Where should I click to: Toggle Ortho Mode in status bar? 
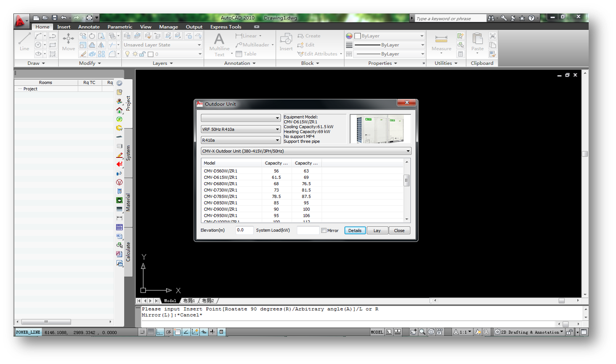pyautogui.click(x=160, y=332)
